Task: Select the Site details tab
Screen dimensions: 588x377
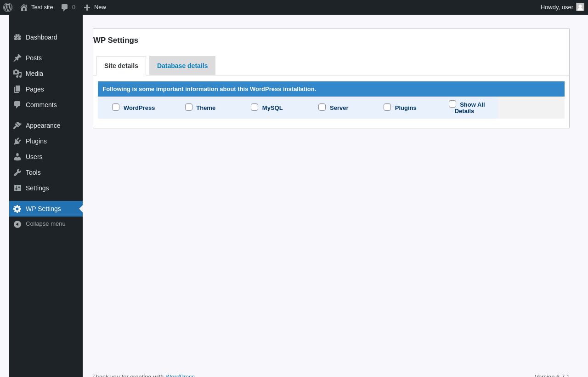Action: pos(121,66)
